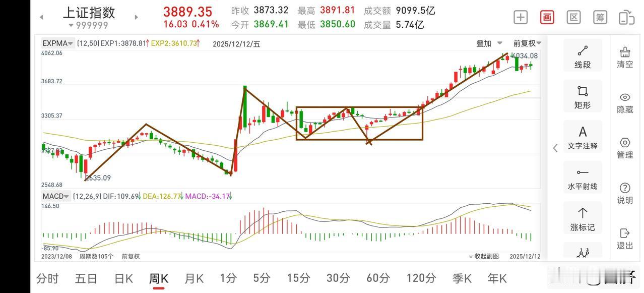Switch to the 5分 tab

pyautogui.click(x=262, y=278)
